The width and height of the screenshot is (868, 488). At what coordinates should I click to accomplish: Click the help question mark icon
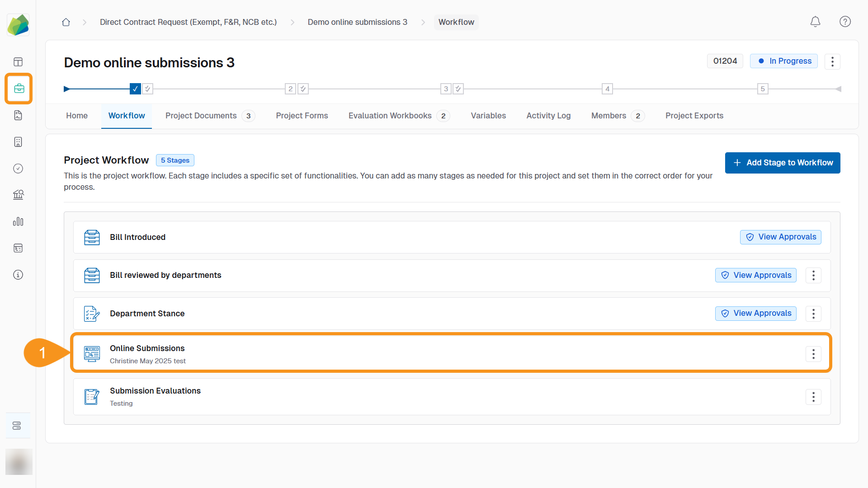[845, 22]
